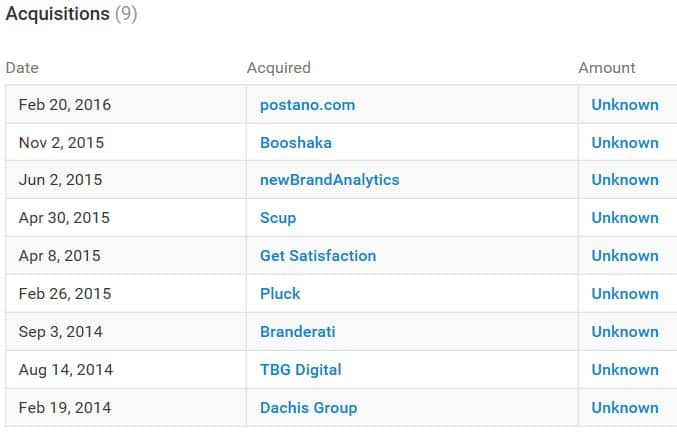This screenshot has width=677, height=433.
Task: Select Unknown amount for Dachis Group
Action: 624,408
